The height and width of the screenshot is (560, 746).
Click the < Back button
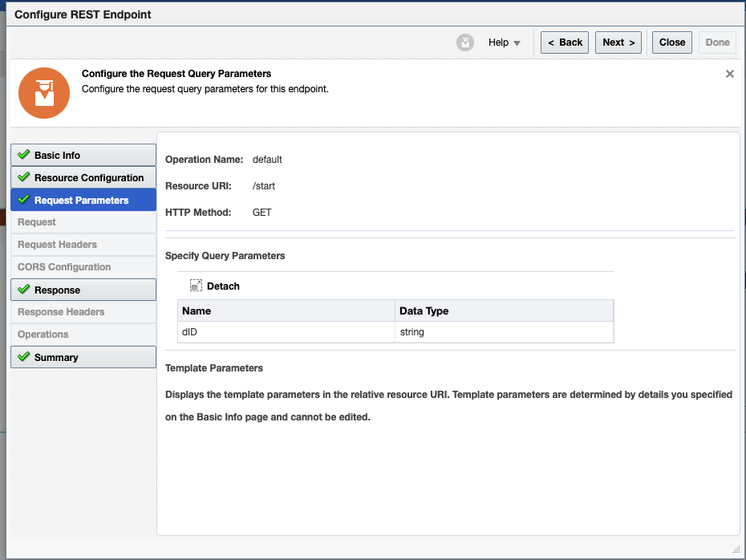point(565,43)
